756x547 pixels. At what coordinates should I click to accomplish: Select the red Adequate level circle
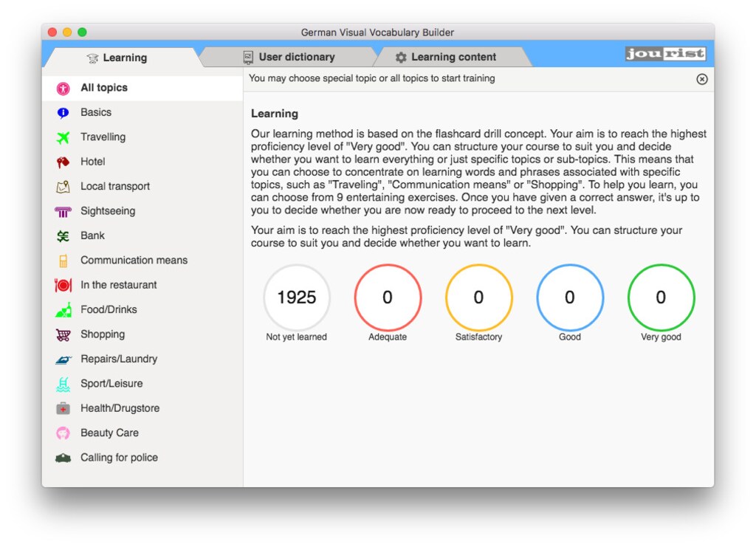tap(388, 297)
